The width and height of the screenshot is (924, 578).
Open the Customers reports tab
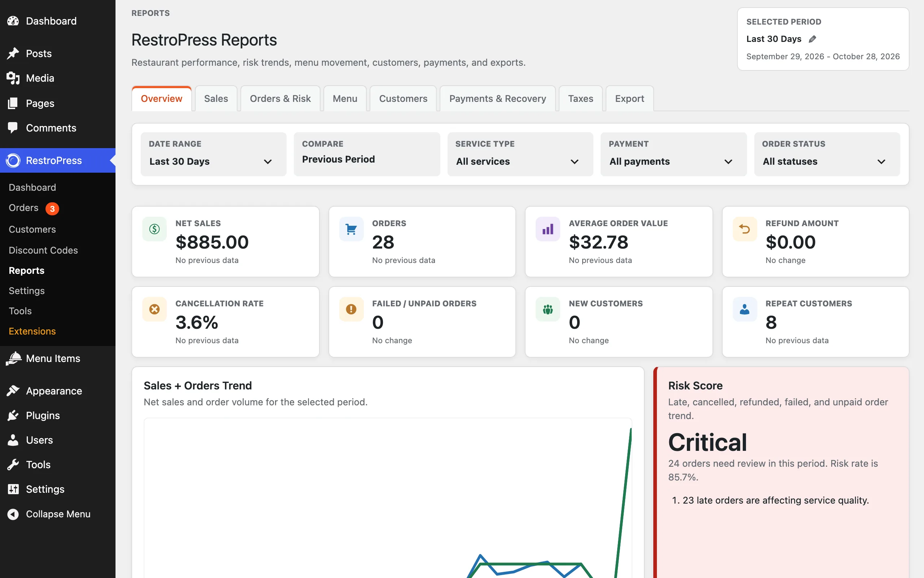(403, 99)
